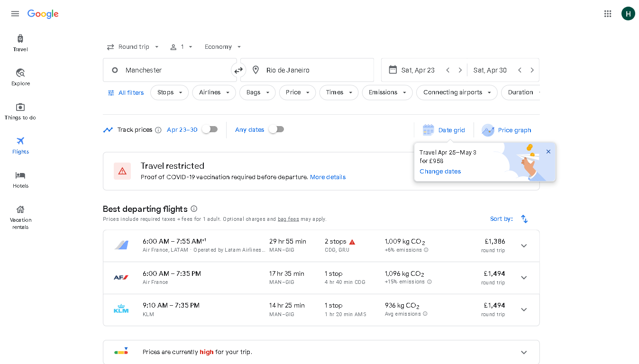The image size is (639, 364).
Task: Open the Google apps grid
Action: tap(608, 14)
